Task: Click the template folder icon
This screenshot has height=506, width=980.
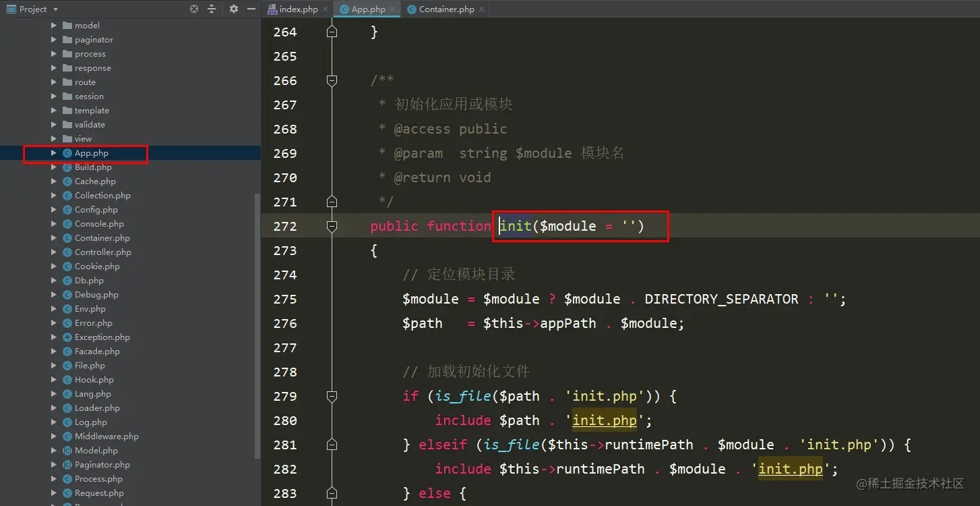Action: tap(67, 111)
